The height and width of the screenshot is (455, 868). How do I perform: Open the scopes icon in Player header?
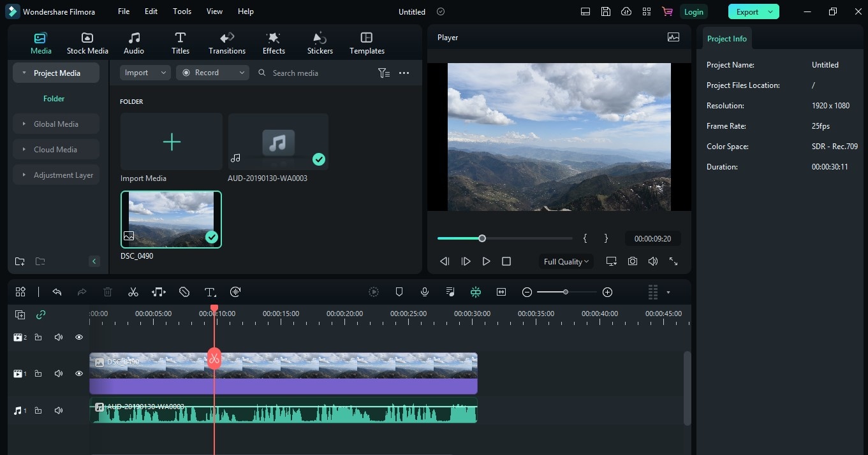tap(673, 37)
